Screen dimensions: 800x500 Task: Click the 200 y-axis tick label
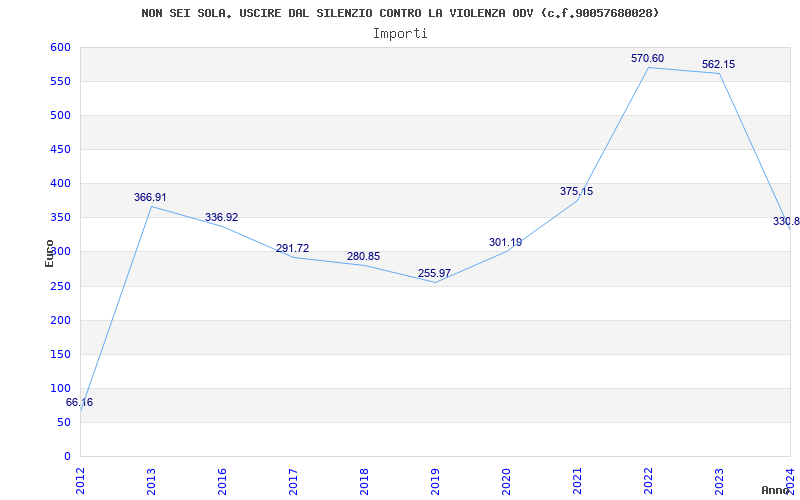(x=60, y=320)
